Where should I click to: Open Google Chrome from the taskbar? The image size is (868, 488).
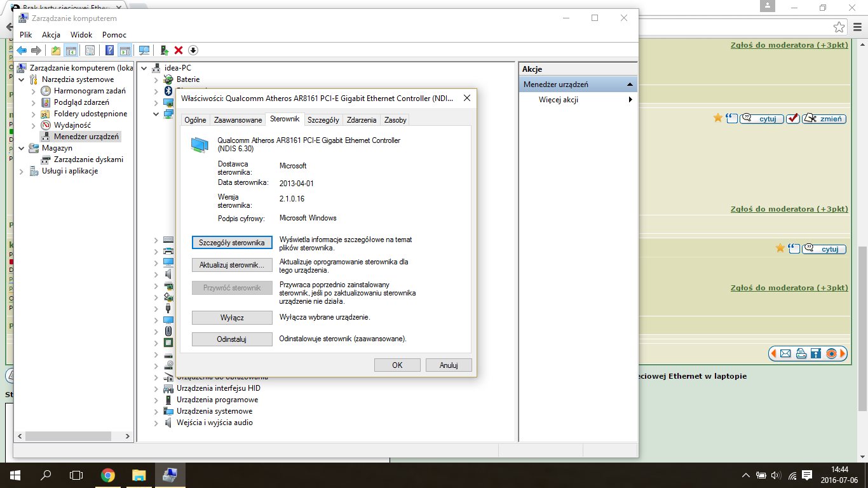pyautogui.click(x=108, y=475)
